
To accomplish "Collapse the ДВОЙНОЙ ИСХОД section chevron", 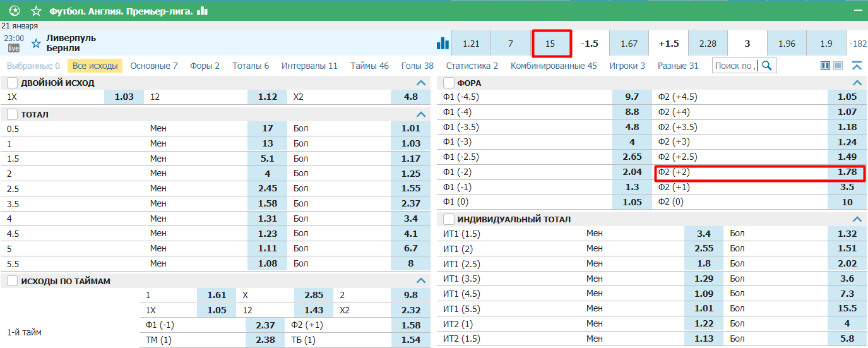I will point(421,83).
